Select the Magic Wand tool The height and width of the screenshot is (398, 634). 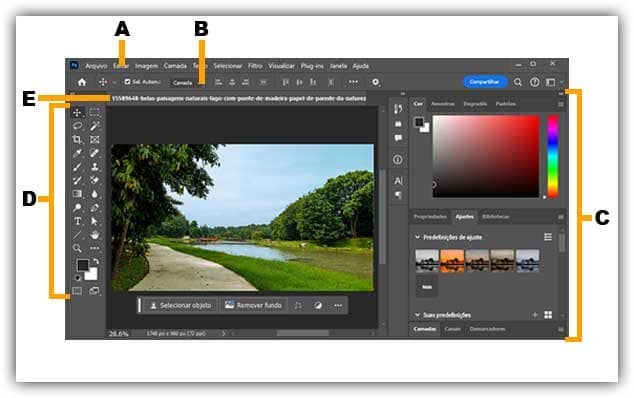click(95, 126)
